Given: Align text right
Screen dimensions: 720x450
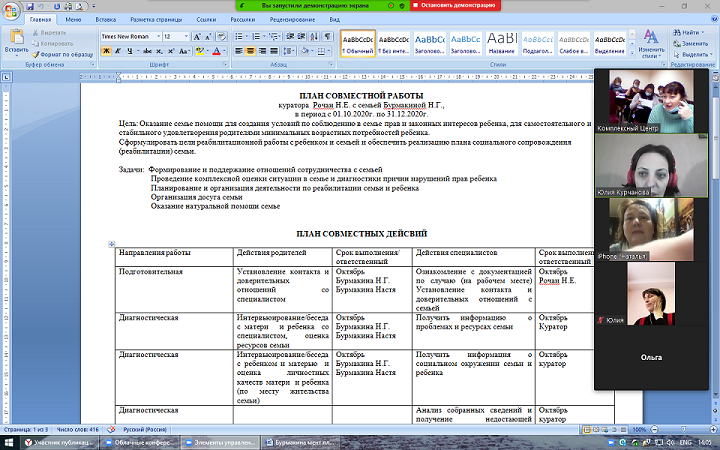Looking at the screenshot, I should (x=262, y=51).
